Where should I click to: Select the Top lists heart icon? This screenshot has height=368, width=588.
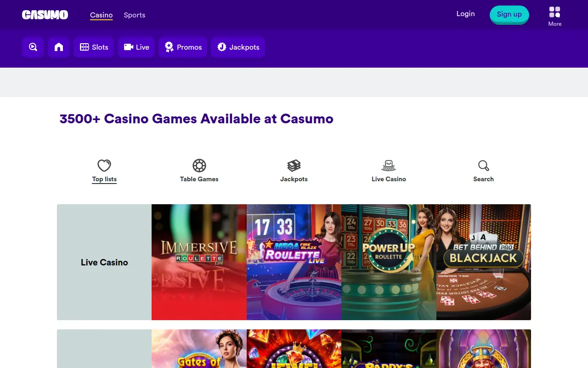tap(104, 166)
